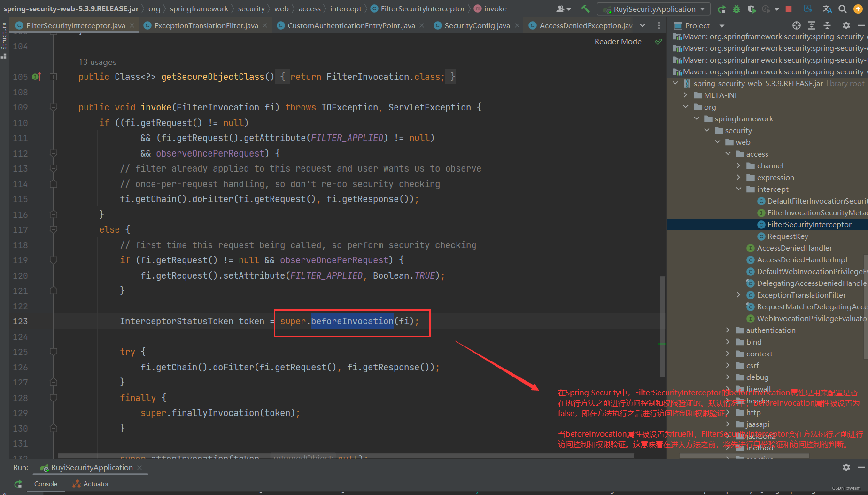Click the translate icon in the toolbar
This screenshot has height=495, width=868.
tap(827, 8)
